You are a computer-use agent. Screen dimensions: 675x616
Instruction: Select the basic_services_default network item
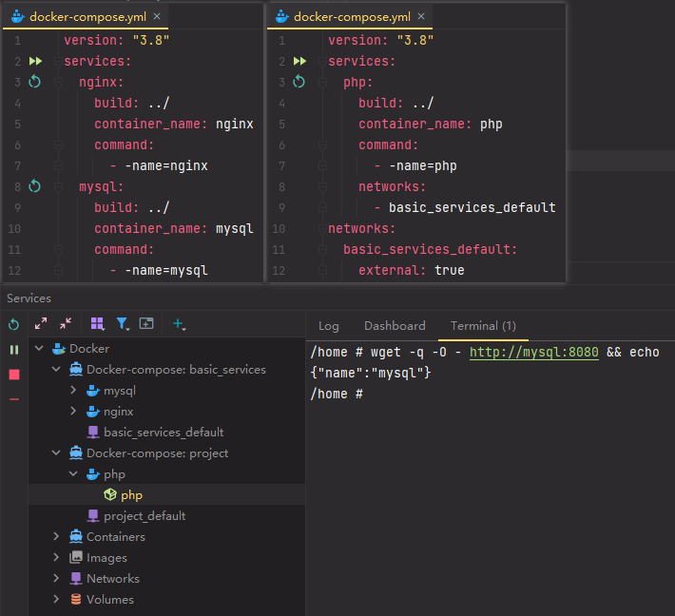tap(164, 433)
